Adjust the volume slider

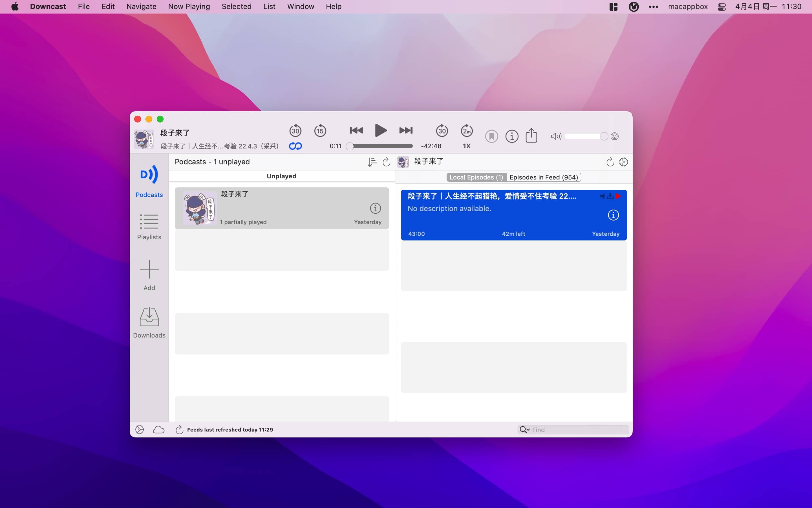pyautogui.click(x=586, y=136)
